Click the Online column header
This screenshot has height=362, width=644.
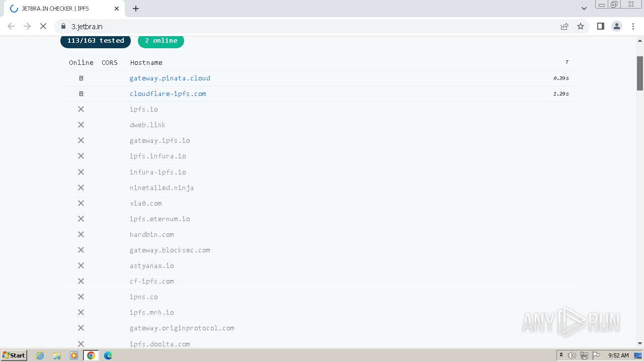click(81, 62)
